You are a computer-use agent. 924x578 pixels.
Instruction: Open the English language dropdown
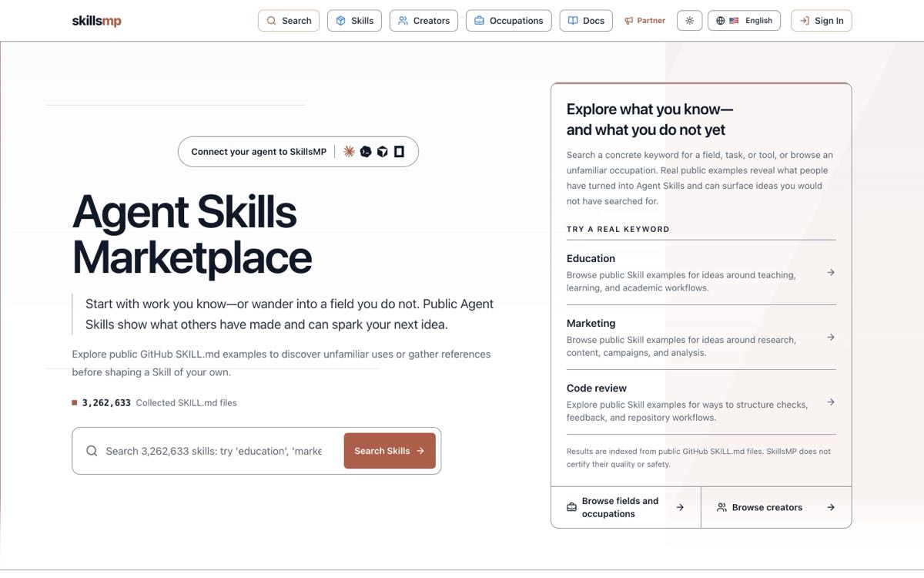coord(744,21)
